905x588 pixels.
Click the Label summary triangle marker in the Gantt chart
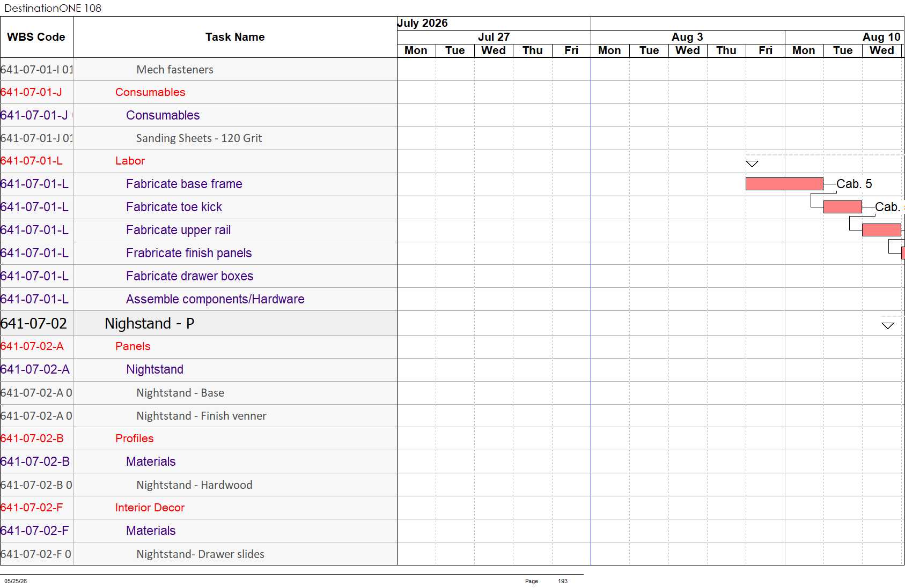click(x=752, y=163)
